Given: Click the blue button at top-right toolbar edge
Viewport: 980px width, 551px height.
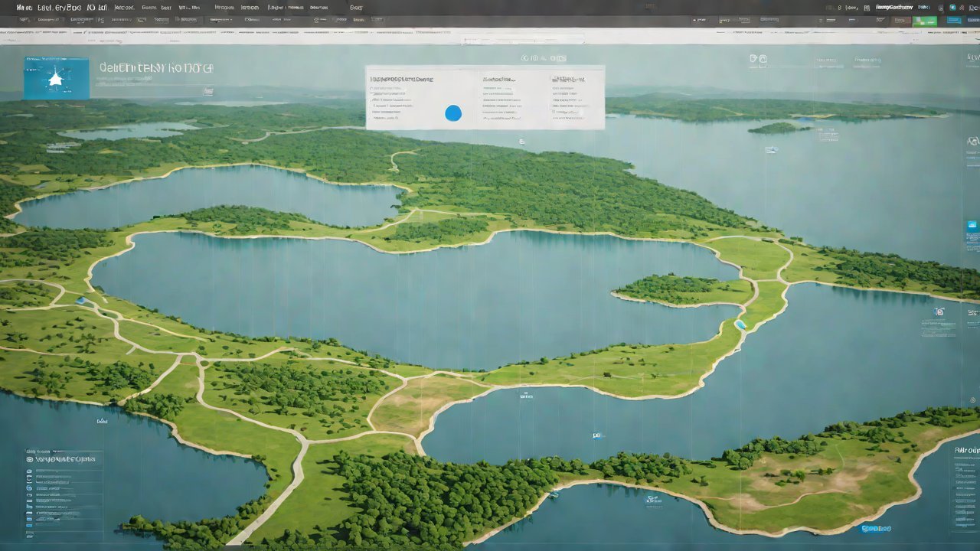Looking at the screenshot, I should click(954, 21).
